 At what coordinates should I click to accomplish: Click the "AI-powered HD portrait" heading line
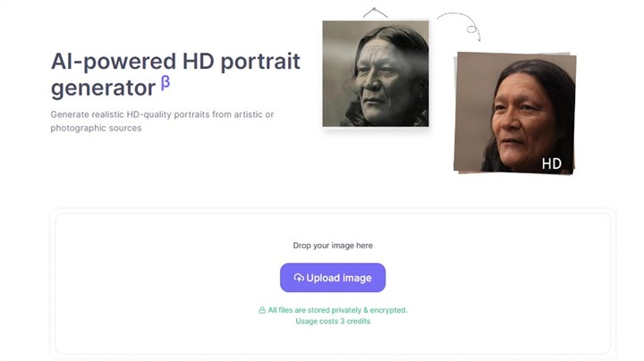tap(175, 62)
